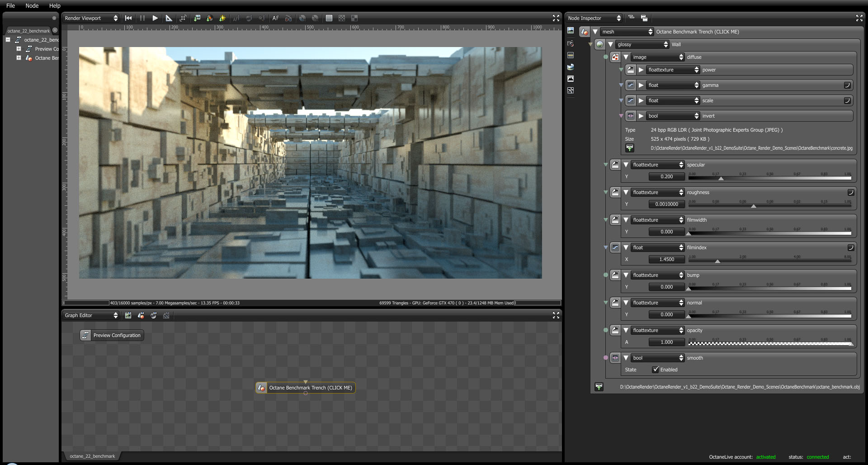
Task: Open the Node menu
Action: pos(32,5)
